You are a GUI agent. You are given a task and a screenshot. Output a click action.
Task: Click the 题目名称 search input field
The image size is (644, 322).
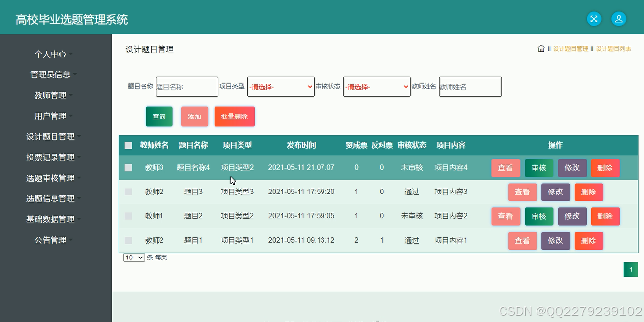[187, 86]
